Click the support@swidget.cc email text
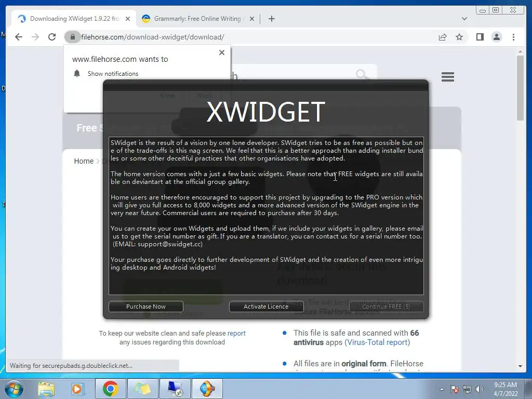 [x=169, y=244]
